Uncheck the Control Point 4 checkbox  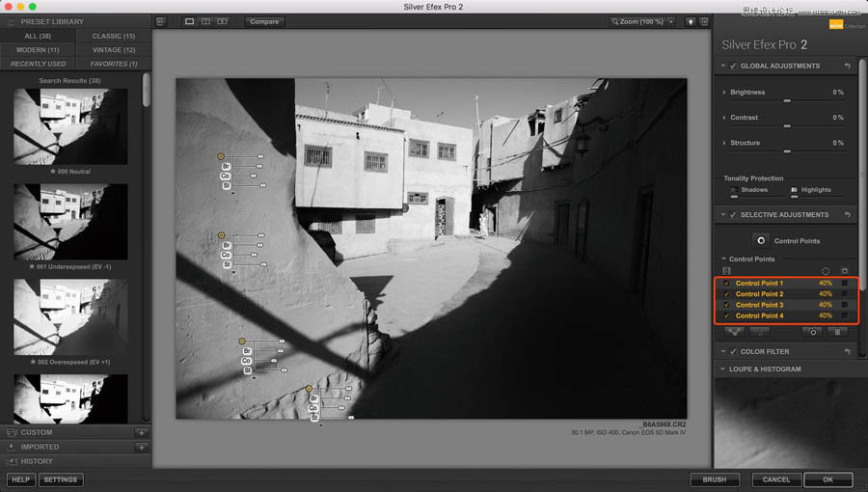(726, 315)
